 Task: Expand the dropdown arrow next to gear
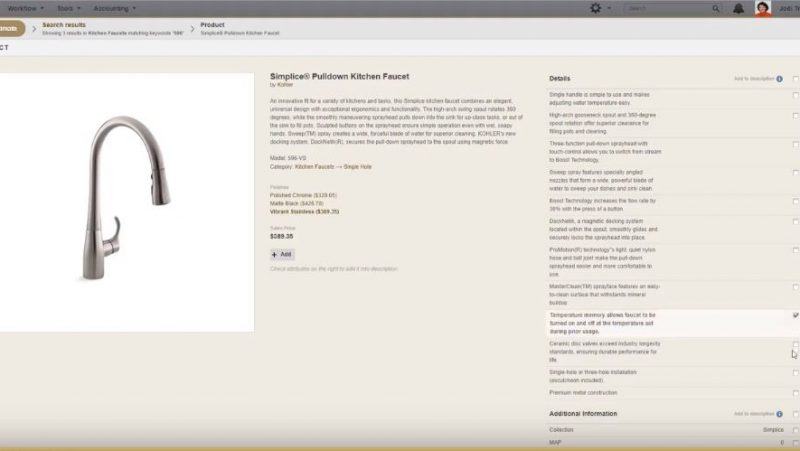coord(610,8)
